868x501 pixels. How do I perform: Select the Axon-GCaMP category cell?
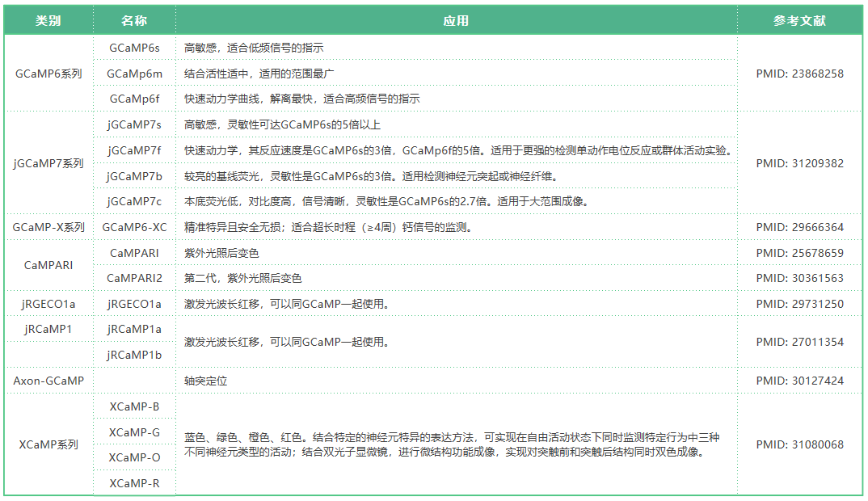48,381
